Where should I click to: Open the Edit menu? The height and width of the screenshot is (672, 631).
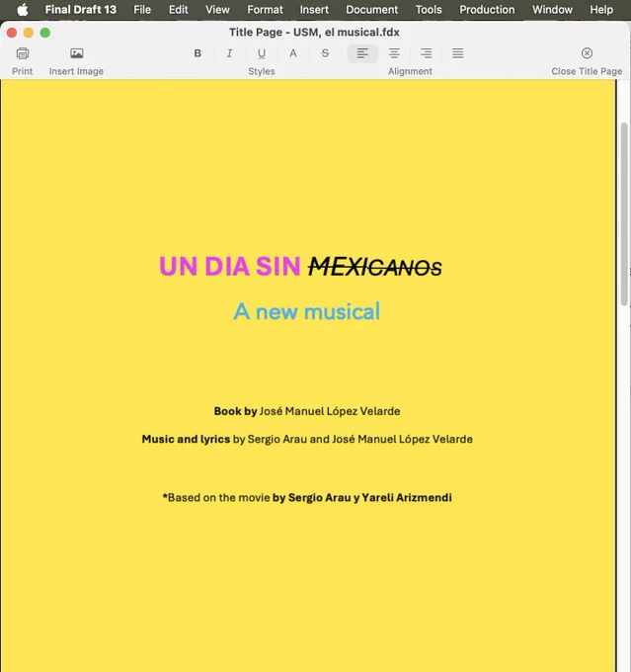point(178,10)
